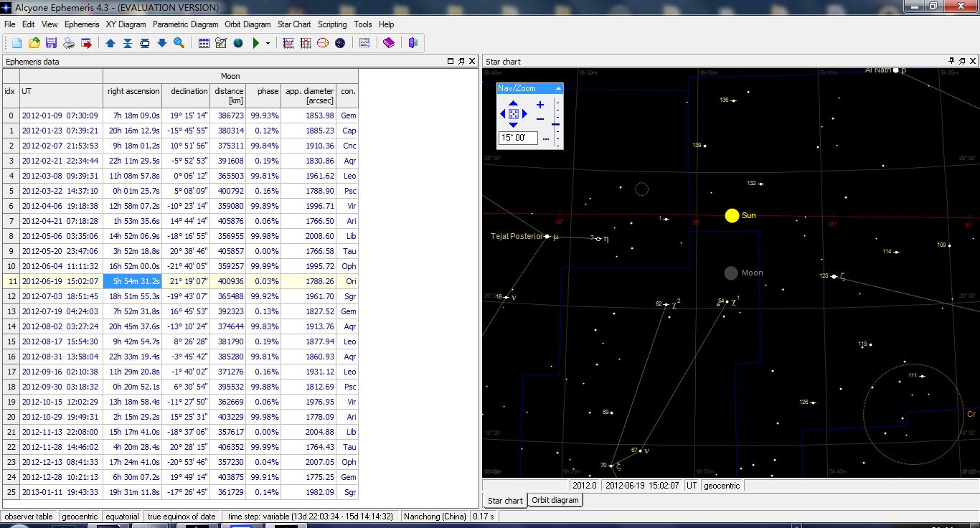Click the blue converging arrows toolbar icon
980x528 pixels.
(x=127, y=43)
